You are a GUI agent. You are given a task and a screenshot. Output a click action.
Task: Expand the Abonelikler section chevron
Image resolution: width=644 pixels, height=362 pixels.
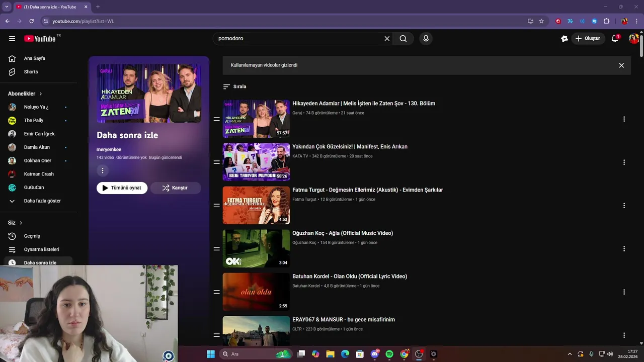coord(41,94)
